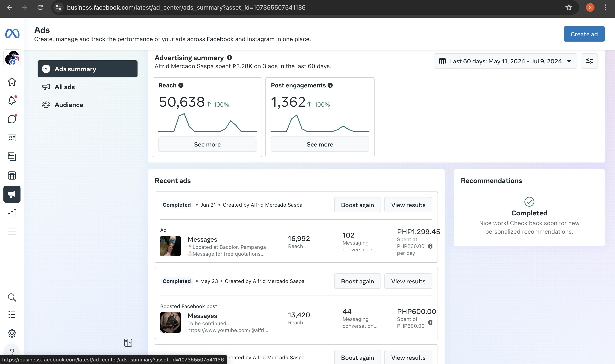Screen dimensions: 615x364
Task: Open the Notifications bell icon
Action: [x=12, y=100]
